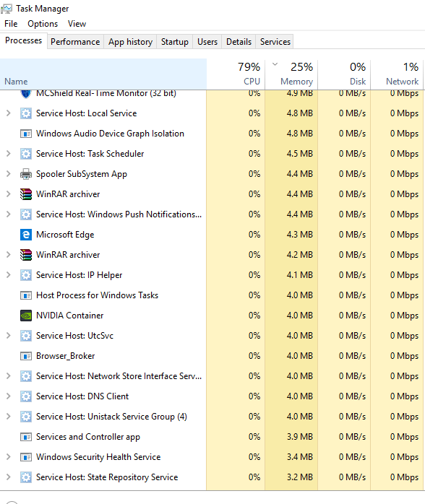Click the 3.9 MB memory value

tap(299, 437)
